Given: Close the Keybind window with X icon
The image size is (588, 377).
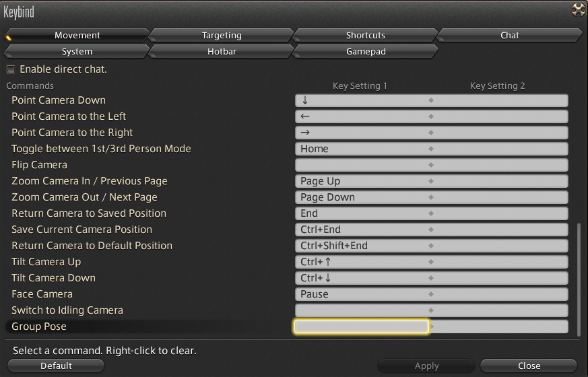Looking at the screenshot, I should point(578,9).
